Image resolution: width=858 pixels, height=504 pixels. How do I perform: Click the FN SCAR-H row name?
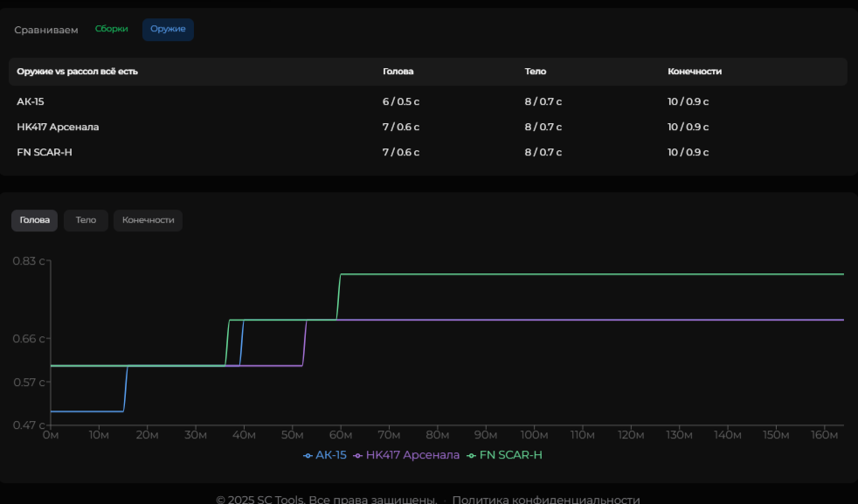[x=45, y=152]
